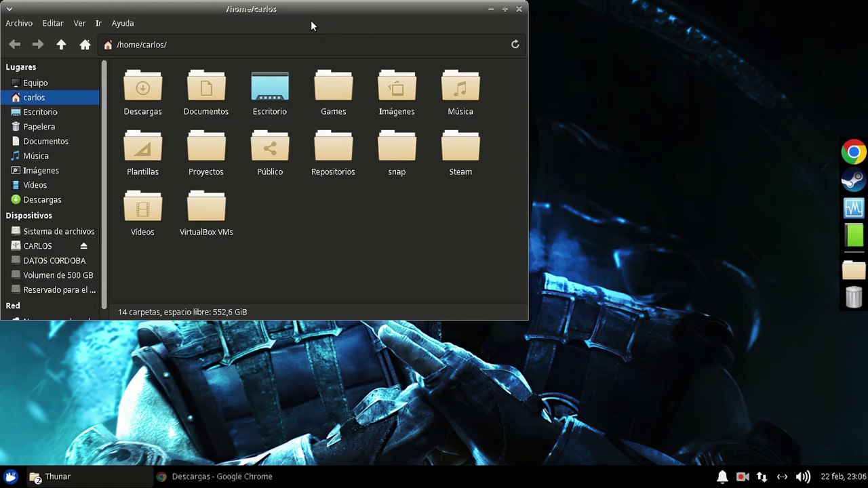Viewport: 868px width, 488px height.
Task: Click the double-arrow tray icon
Action: [782, 476]
